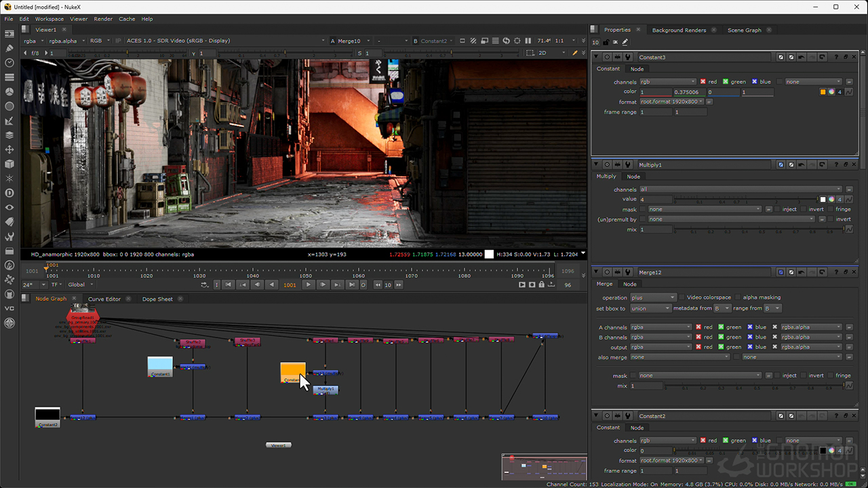Viewport: 868px width, 488px height.
Task: Open the Transform nodes toolbar icon
Action: click(x=9, y=149)
